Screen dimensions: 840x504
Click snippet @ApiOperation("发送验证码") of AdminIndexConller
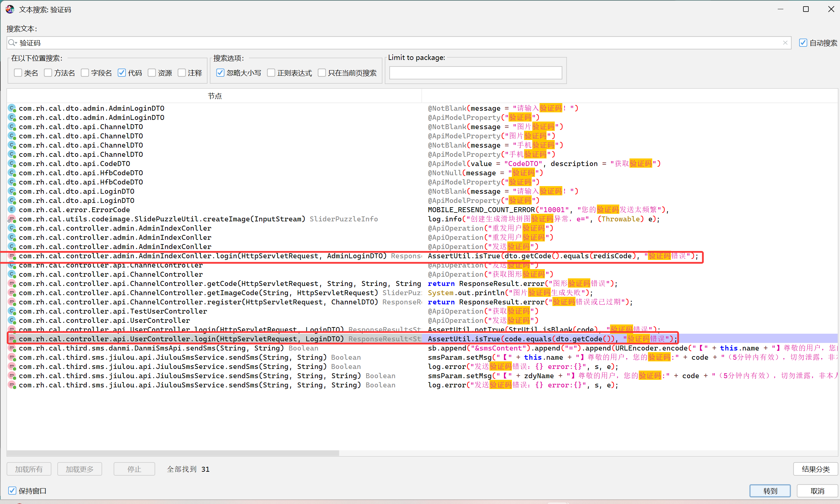483,247
